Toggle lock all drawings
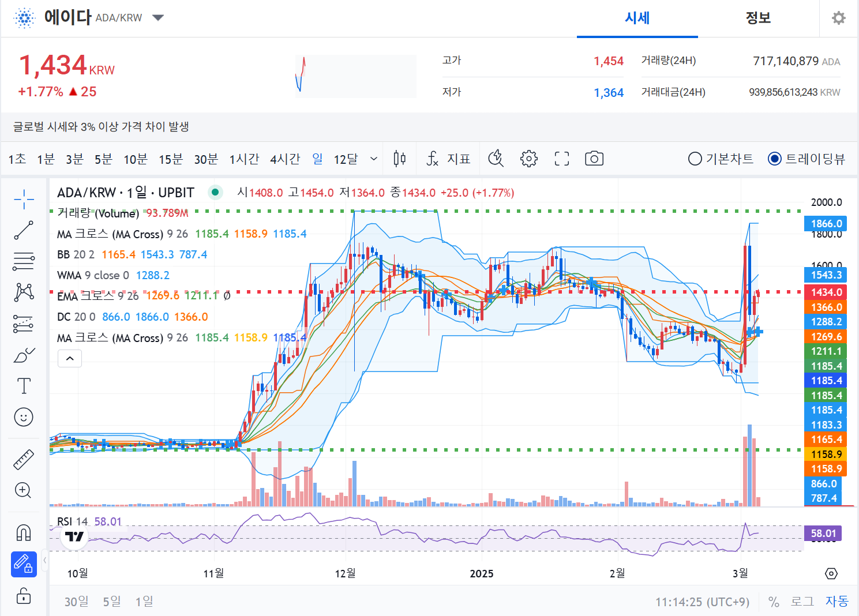 (24, 595)
